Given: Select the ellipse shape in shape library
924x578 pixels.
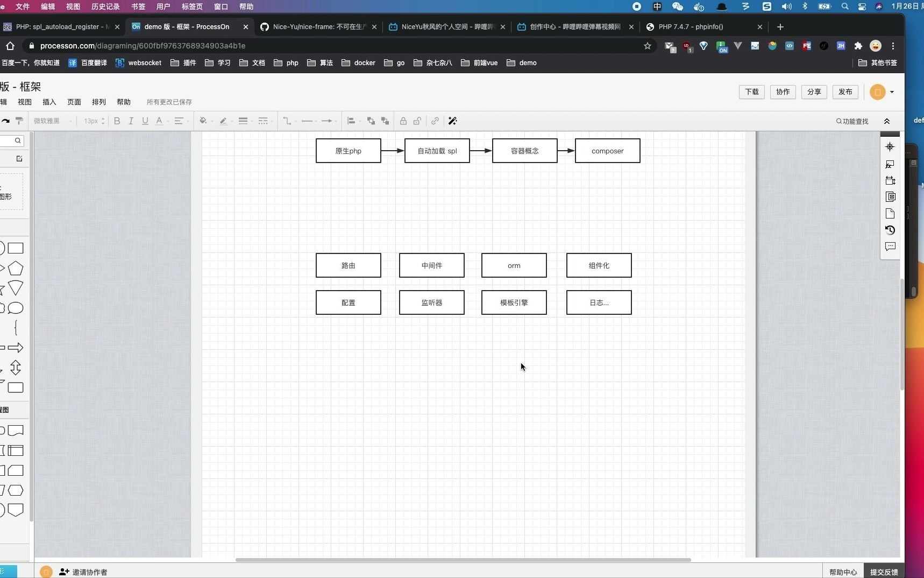Looking at the screenshot, I should pos(16,308).
